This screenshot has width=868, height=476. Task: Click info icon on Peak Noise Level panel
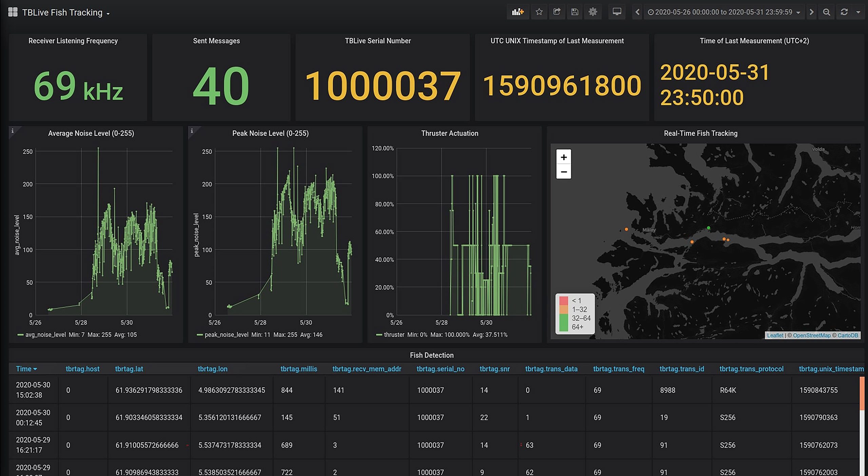(x=192, y=131)
